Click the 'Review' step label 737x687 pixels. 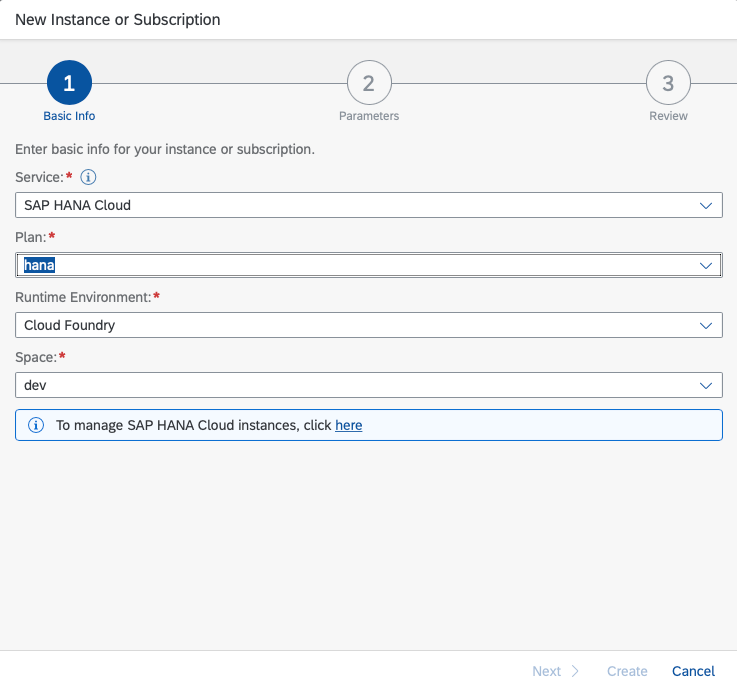668,116
